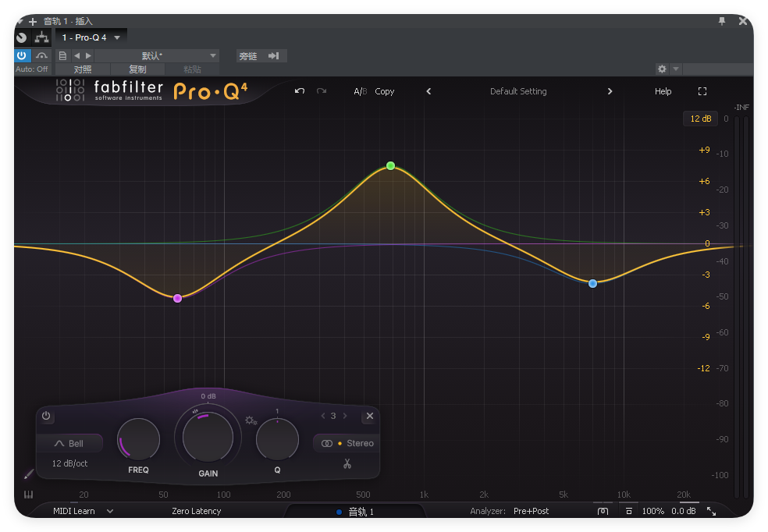Select the blue EQ band node
This screenshot has height=532, width=768.
point(592,283)
